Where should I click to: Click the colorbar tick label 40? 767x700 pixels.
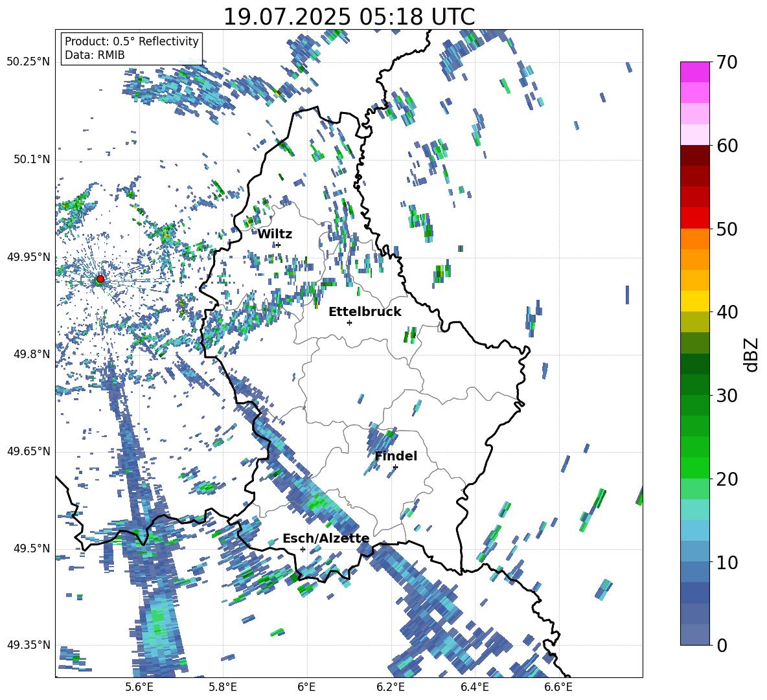tap(726, 312)
